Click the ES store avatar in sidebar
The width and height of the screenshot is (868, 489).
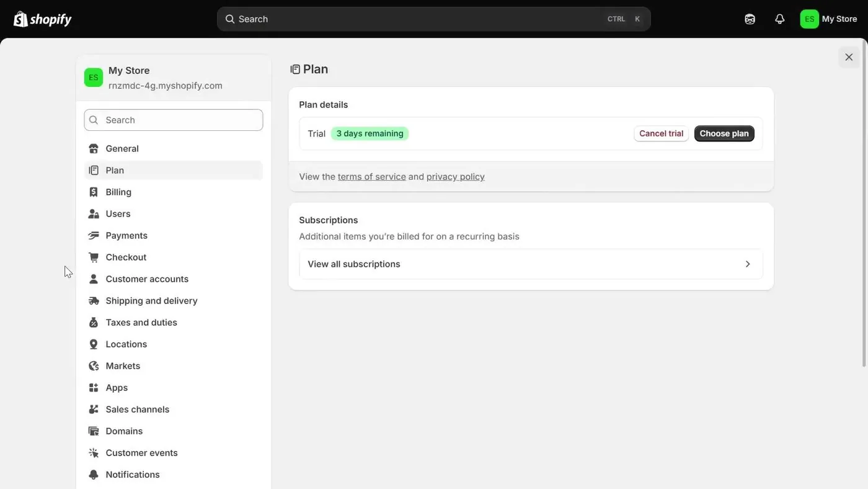pos(94,78)
